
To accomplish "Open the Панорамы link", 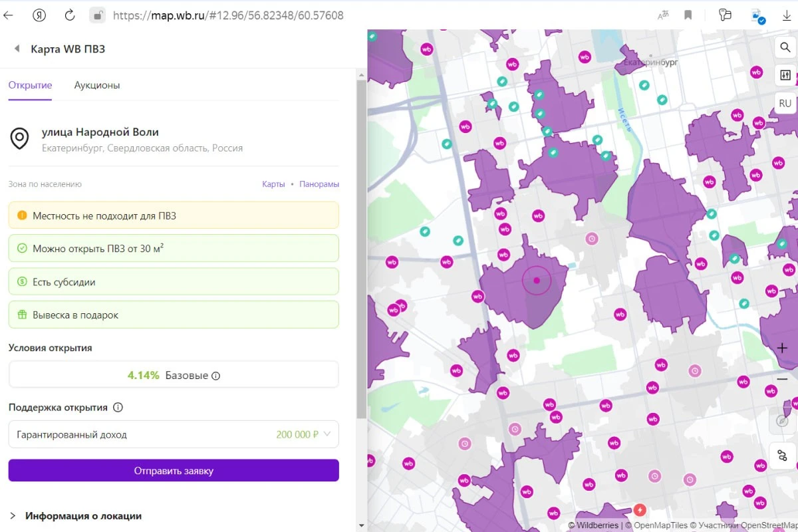I will point(319,184).
